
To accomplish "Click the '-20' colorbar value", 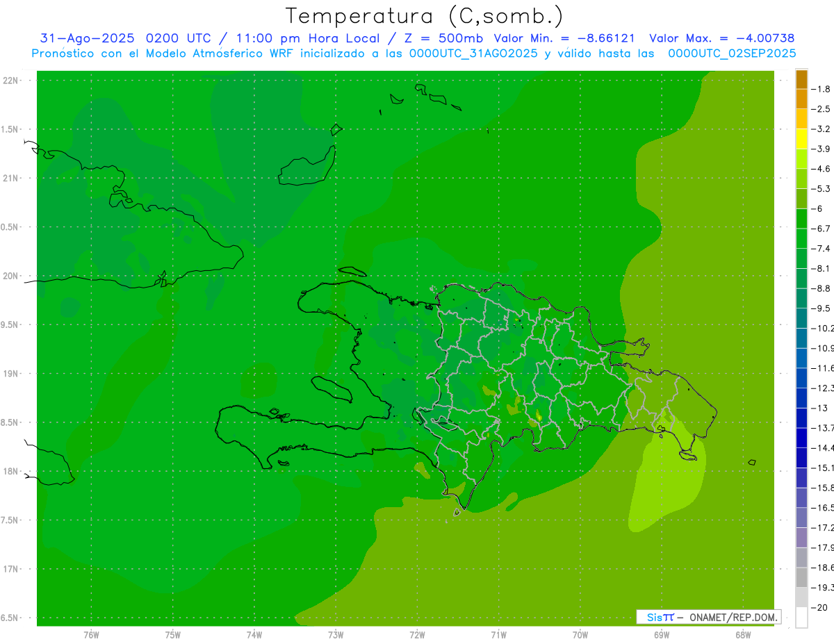I will 819,608.
